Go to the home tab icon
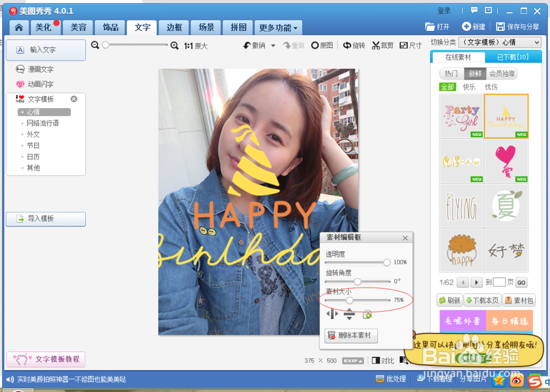 point(19,27)
